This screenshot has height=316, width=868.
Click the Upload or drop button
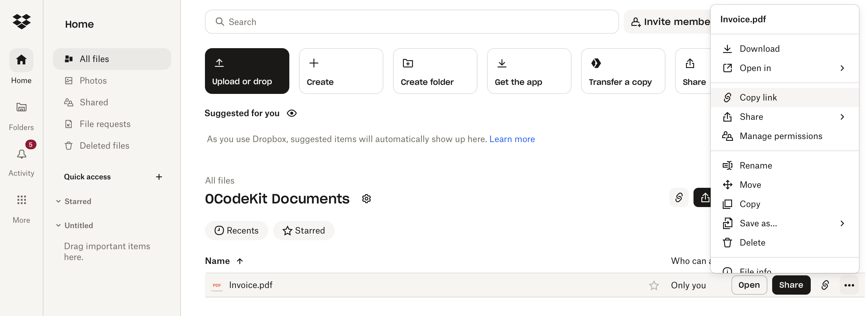[x=247, y=71]
